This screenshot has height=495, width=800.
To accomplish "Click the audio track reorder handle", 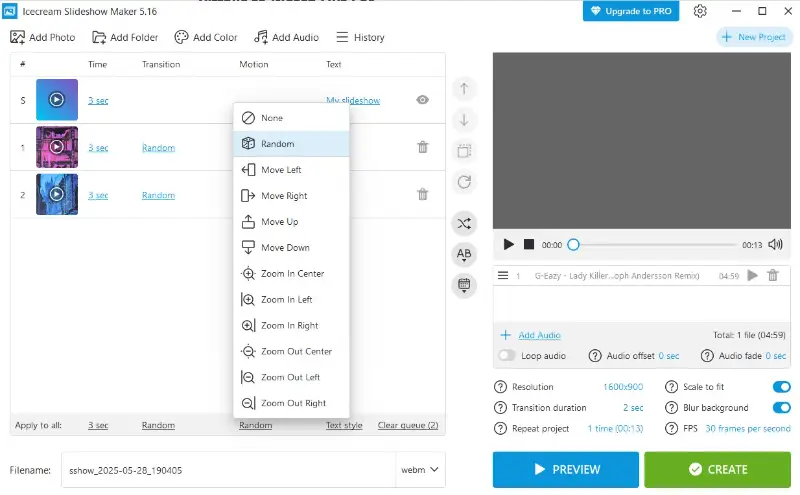I will pyautogui.click(x=503, y=276).
